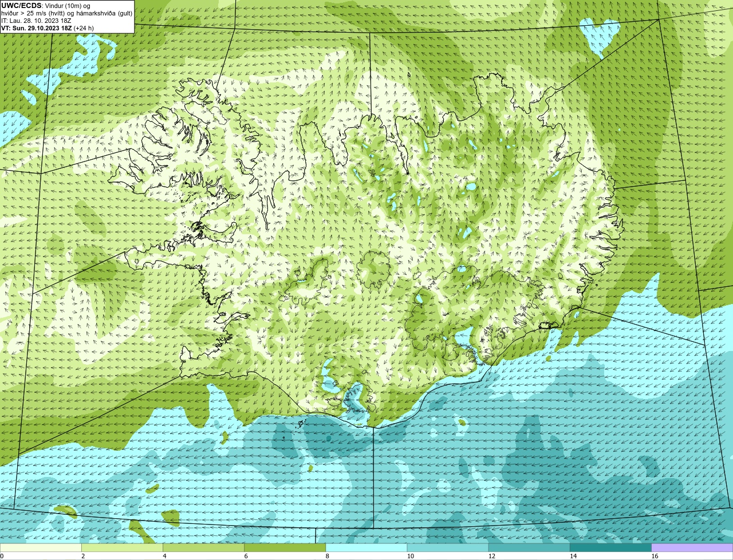Image resolution: width=733 pixels, height=560 pixels.
Task: Click the pale yellow 0–2 legend swatch
Action: pyautogui.click(x=41, y=548)
